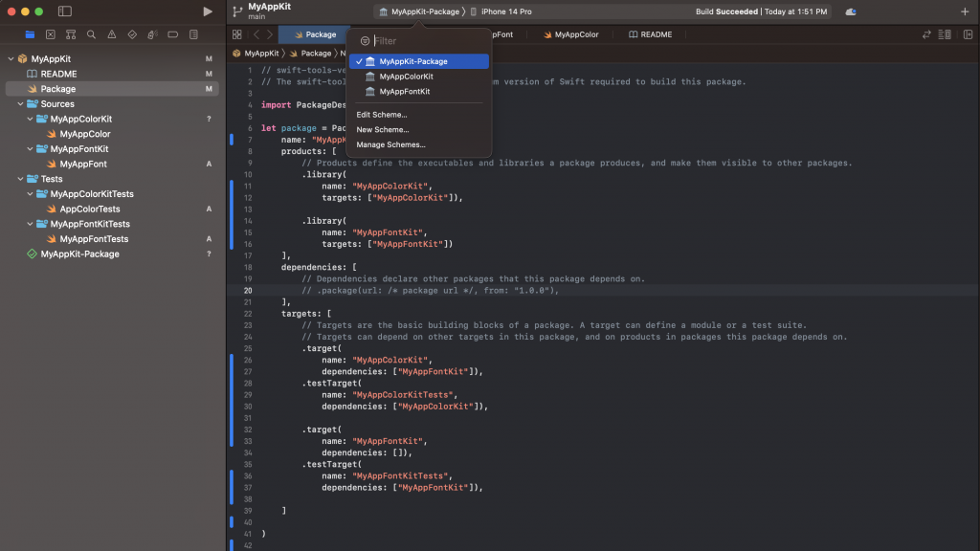This screenshot has width=980, height=551.
Task: Open the Project navigator folder icon
Action: click(x=30, y=34)
